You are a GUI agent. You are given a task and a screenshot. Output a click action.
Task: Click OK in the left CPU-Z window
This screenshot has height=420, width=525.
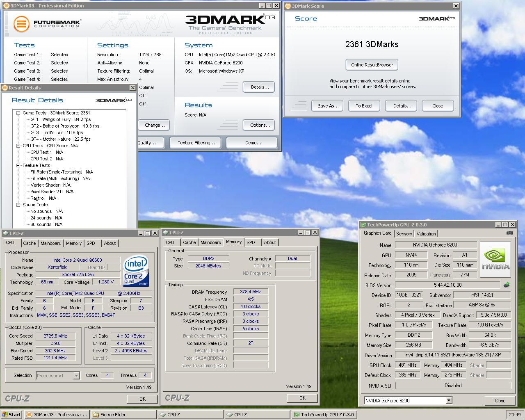coord(142,399)
